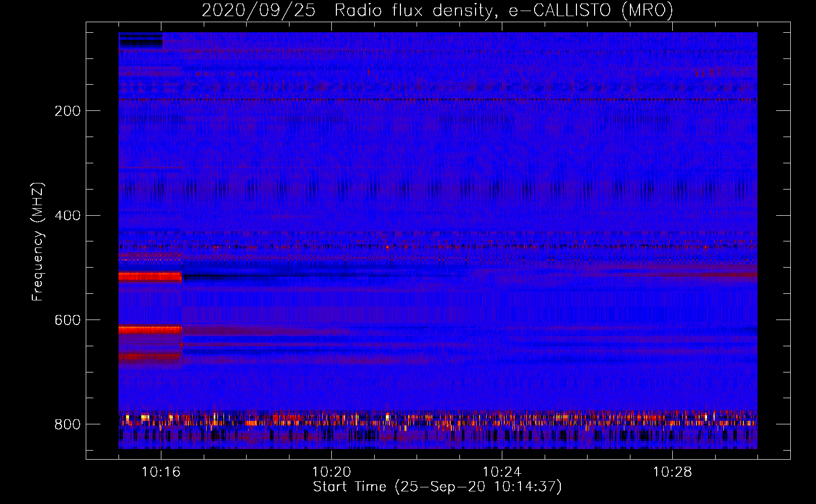Click the 200 frequency tick label
This screenshot has width=816, height=504.
click(68, 111)
